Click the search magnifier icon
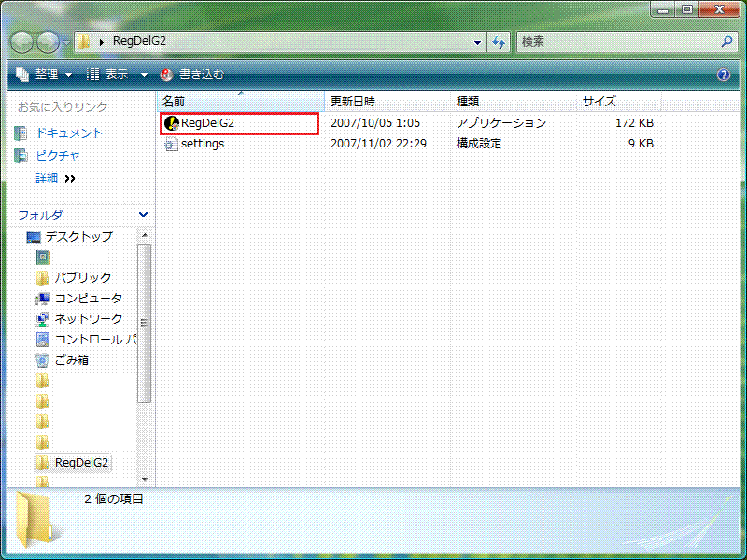747x560 pixels. pos(727,42)
